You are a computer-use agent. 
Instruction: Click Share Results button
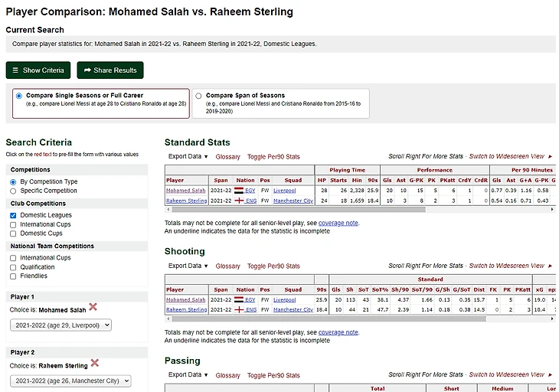(110, 70)
